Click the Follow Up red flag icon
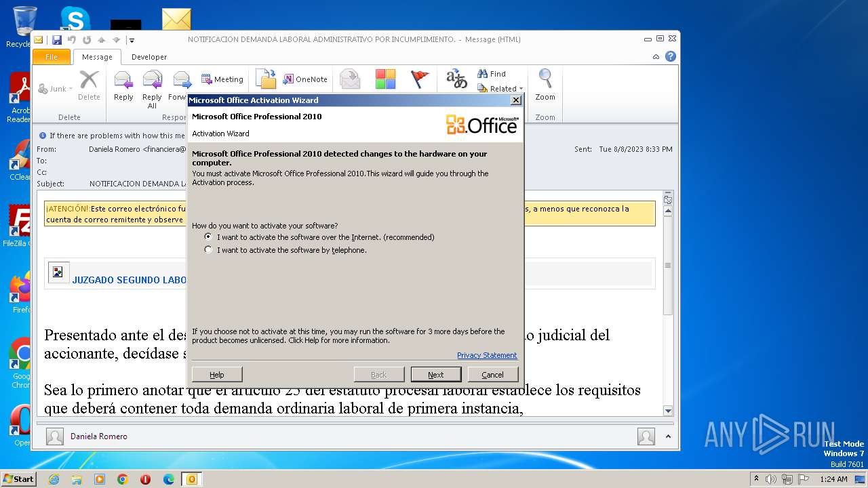This screenshot has width=868, height=488. click(420, 79)
